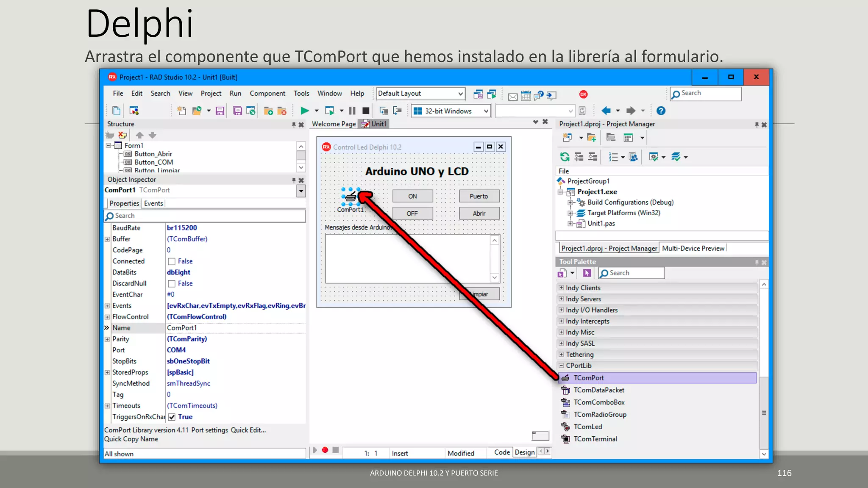Pick TComDataPacket in the Tool Palette
This screenshot has height=488, width=868.
click(x=599, y=390)
